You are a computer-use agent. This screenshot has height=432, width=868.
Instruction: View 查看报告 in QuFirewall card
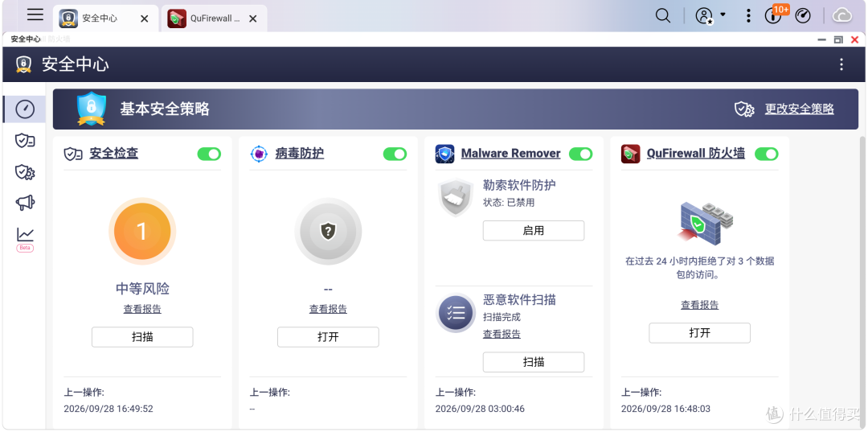(x=700, y=305)
